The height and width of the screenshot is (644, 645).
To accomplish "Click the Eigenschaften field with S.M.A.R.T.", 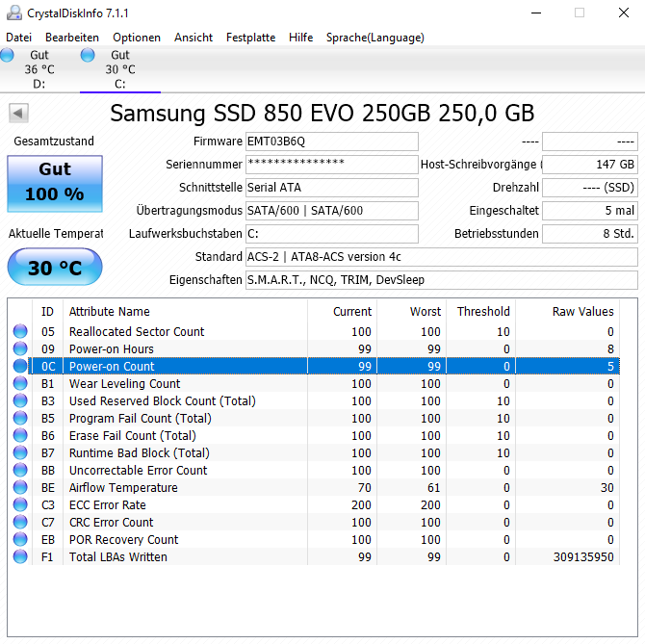I will (x=442, y=279).
